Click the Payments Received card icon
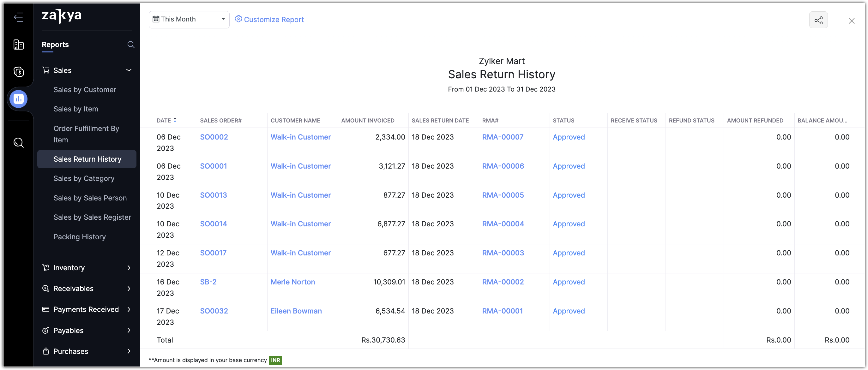The image size is (868, 370). (x=46, y=309)
